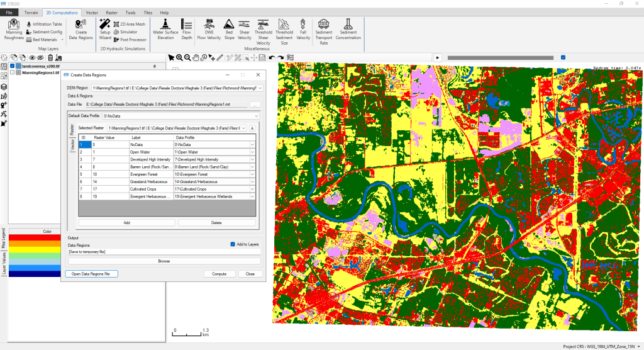This screenshot has height=350, width=644.
Task: Select the pan hand tool
Action: tap(196, 58)
